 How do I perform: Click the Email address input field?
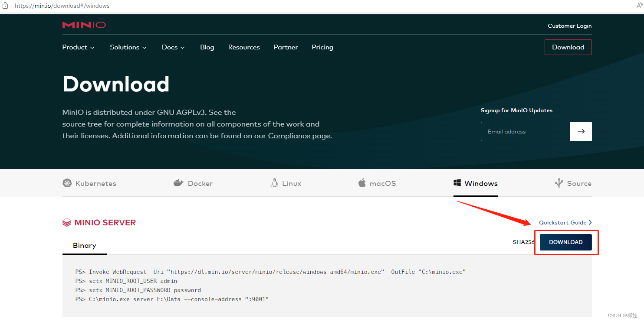pyautogui.click(x=525, y=131)
